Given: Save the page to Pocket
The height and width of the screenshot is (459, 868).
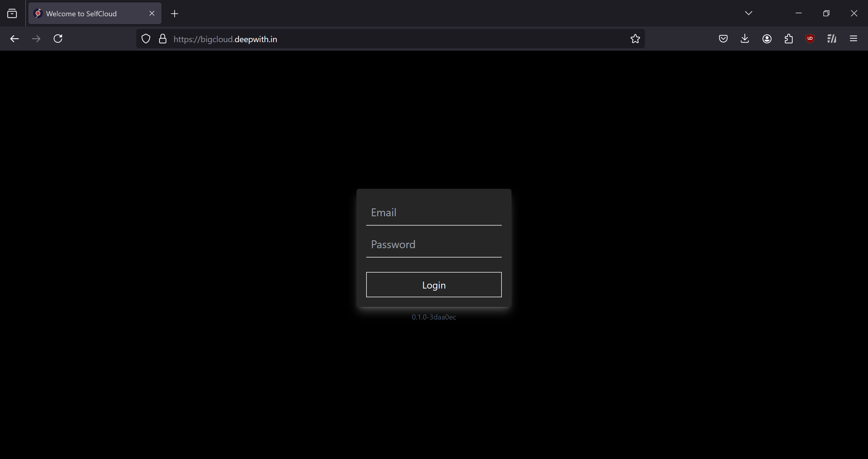Looking at the screenshot, I should point(723,38).
